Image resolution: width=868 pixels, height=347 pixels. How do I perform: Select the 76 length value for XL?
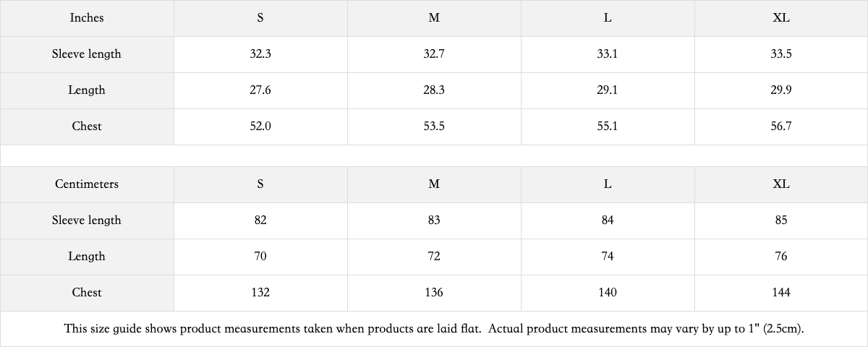pos(781,257)
